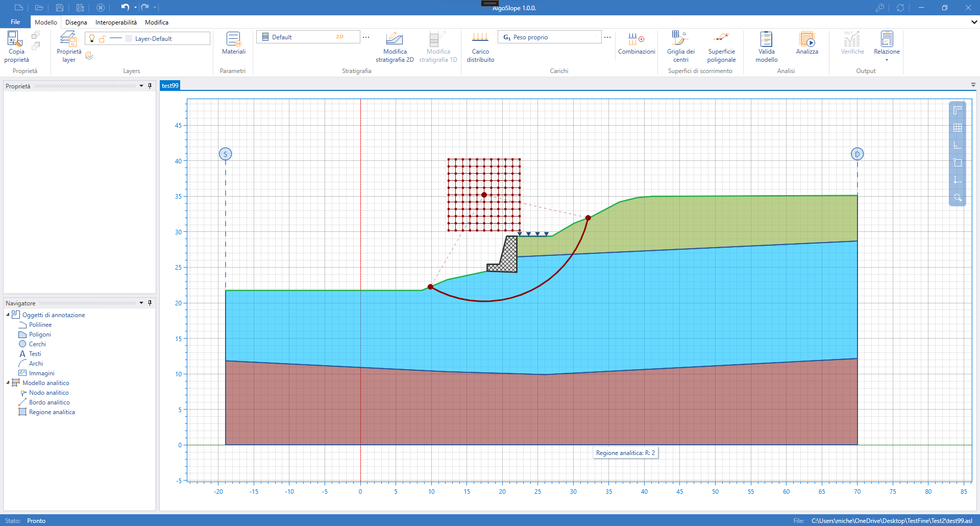Click the layer delete icon under layer combo
This screenshot has width=980, height=526.
click(89, 56)
